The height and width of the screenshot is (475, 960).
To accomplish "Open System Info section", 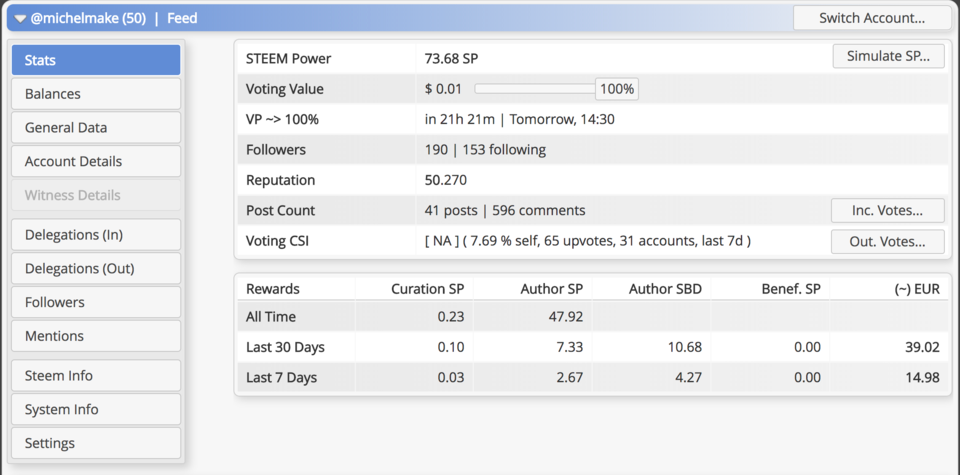I will coord(96,409).
